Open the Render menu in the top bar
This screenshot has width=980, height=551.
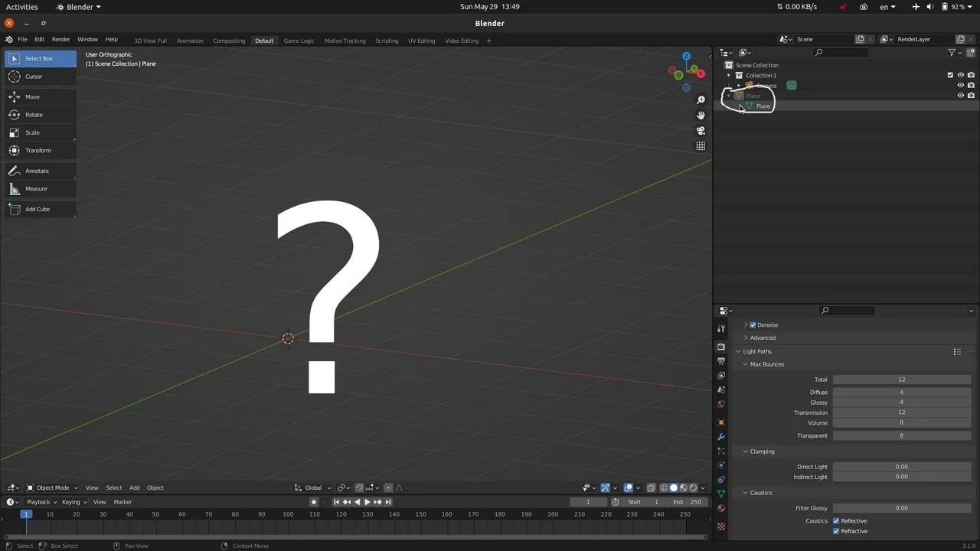coord(60,39)
